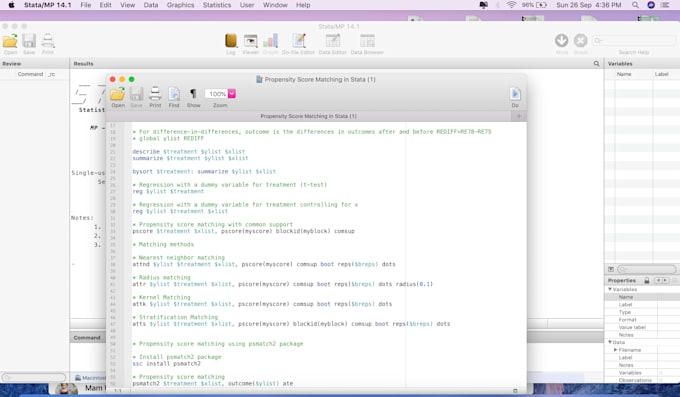Viewport: 680px width, 397px height.
Task: Open the Do-file Editor from main toolbar
Action: coord(298,41)
